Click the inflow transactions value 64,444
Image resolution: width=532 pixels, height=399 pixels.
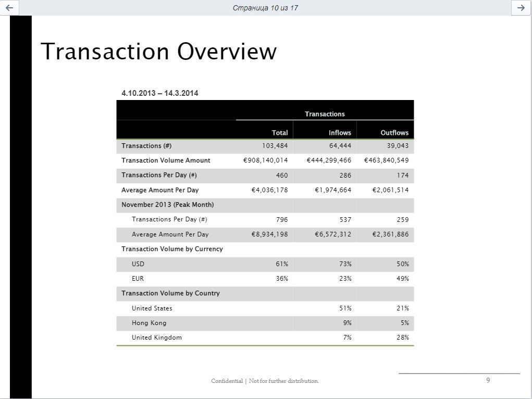340,146
